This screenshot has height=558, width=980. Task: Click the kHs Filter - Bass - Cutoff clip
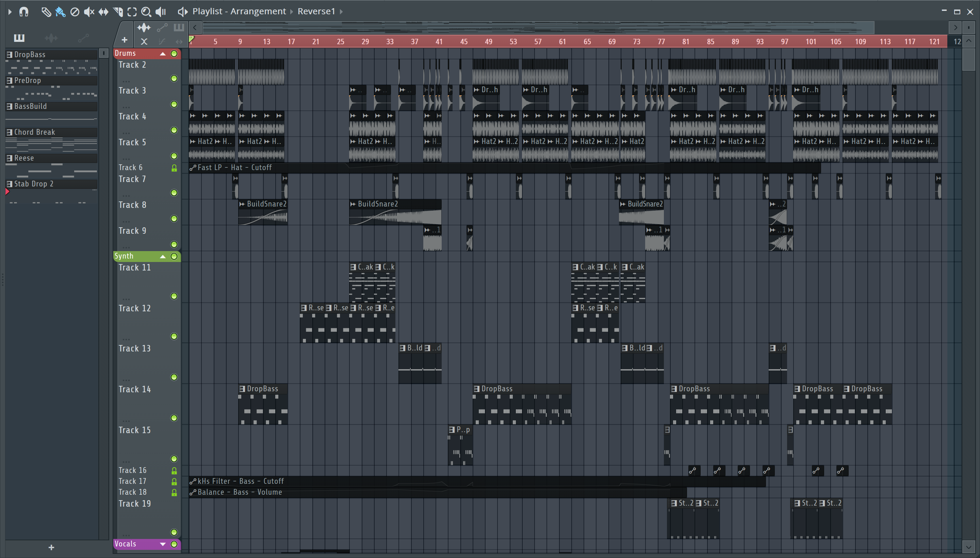point(477,481)
